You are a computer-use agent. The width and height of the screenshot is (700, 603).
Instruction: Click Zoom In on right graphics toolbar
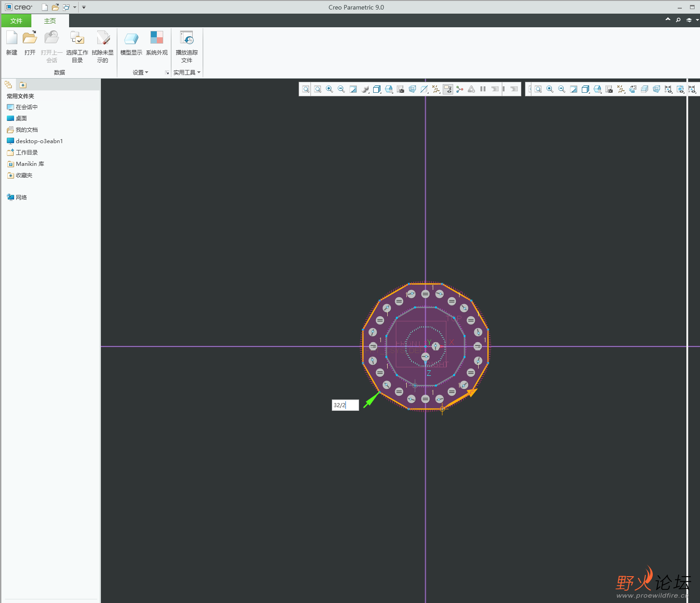[x=550, y=89]
